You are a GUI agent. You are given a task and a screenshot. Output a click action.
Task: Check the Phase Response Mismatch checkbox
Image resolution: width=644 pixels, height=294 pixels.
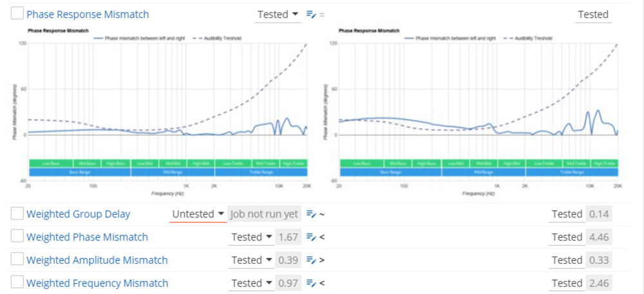tap(17, 14)
